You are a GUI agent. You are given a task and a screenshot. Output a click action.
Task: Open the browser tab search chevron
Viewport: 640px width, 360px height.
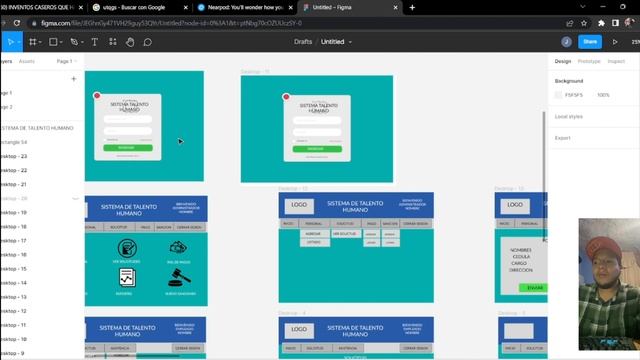pyautogui.click(x=583, y=7)
